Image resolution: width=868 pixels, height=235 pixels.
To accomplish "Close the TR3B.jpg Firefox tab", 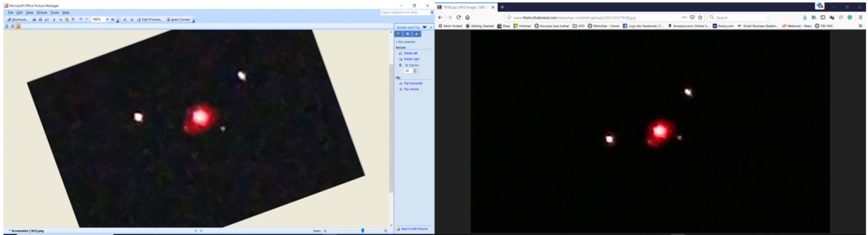I will pos(493,7).
